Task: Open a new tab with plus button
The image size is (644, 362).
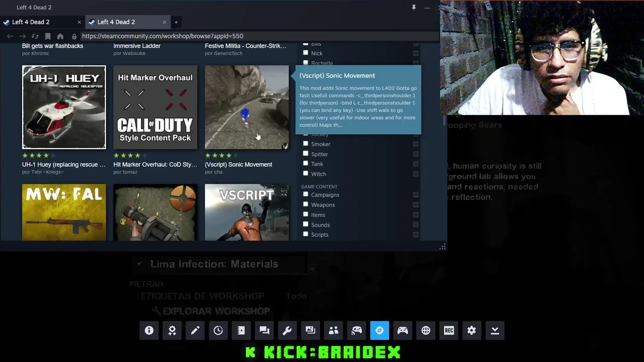Action: tap(176, 22)
